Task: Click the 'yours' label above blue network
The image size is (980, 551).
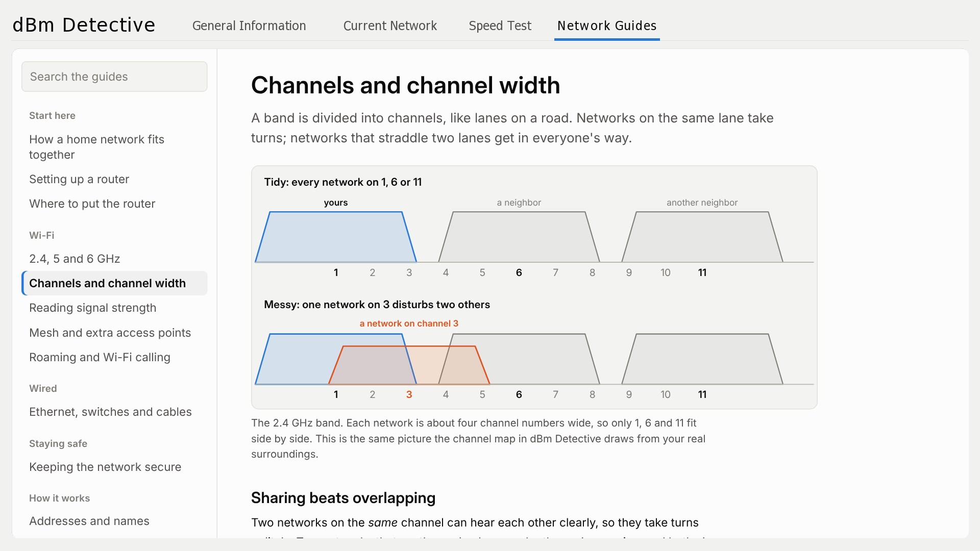Action: [336, 203]
